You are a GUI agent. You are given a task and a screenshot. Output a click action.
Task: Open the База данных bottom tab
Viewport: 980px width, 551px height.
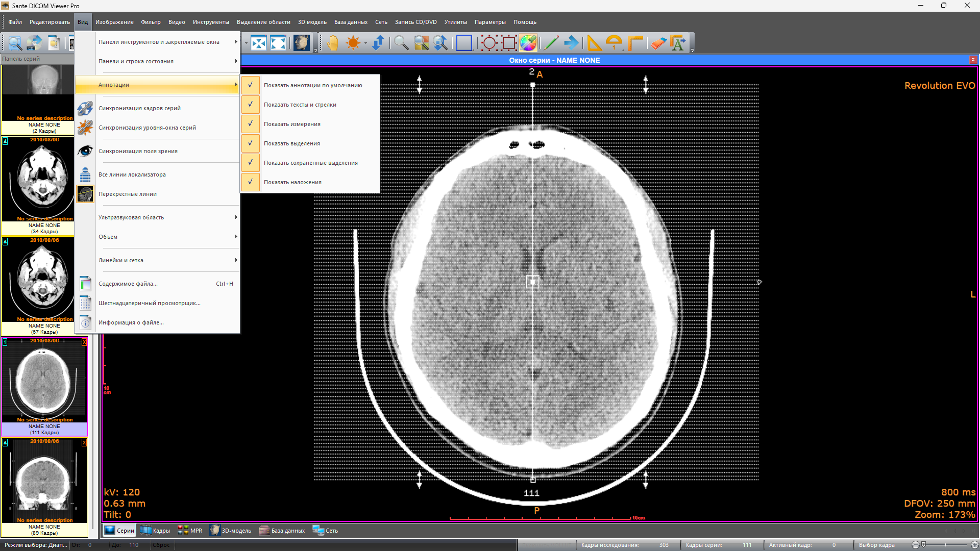point(282,531)
